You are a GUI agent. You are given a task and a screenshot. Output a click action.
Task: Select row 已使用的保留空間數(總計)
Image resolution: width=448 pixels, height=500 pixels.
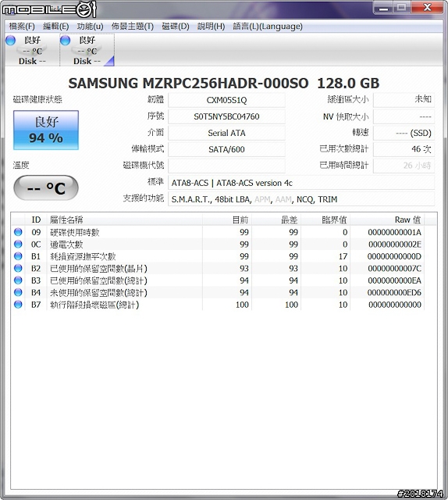point(218,280)
